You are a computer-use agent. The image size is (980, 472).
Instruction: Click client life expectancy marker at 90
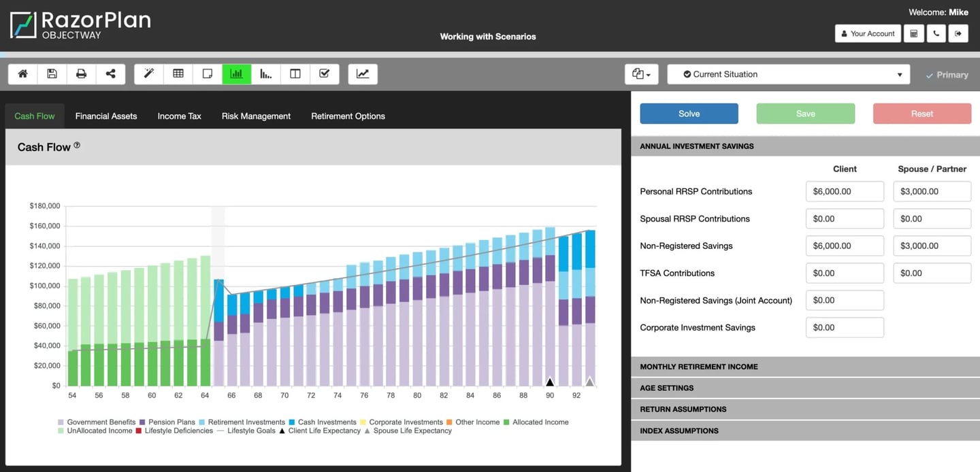coord(550,382)
